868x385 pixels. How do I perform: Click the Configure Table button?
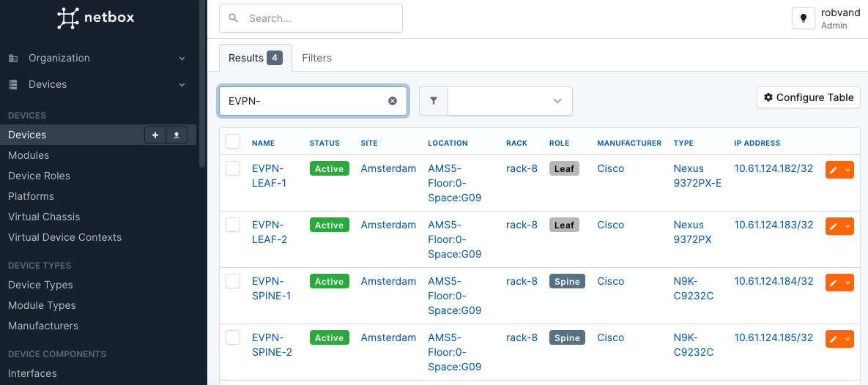pyautogui.click(x=809, y=97)
